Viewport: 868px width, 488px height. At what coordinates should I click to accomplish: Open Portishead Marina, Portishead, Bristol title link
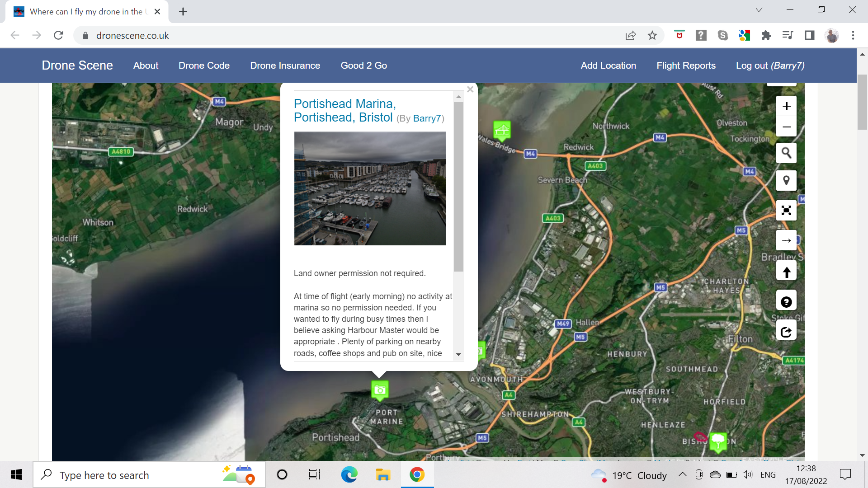click(x=344, y=111)
